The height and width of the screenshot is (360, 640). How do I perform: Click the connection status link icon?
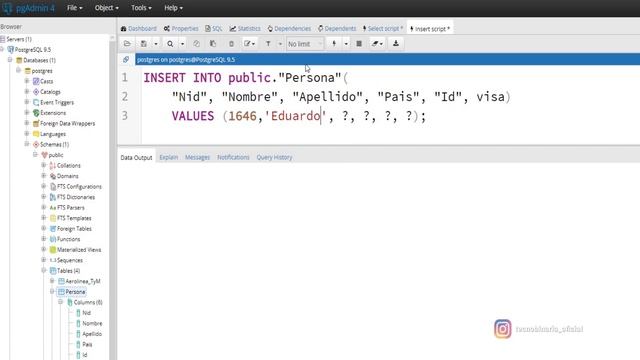click(x=126, y=60)
